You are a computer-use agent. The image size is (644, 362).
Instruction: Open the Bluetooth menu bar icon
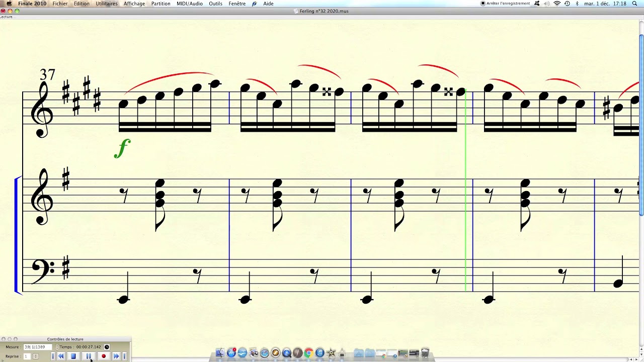(x=577, y=4)
